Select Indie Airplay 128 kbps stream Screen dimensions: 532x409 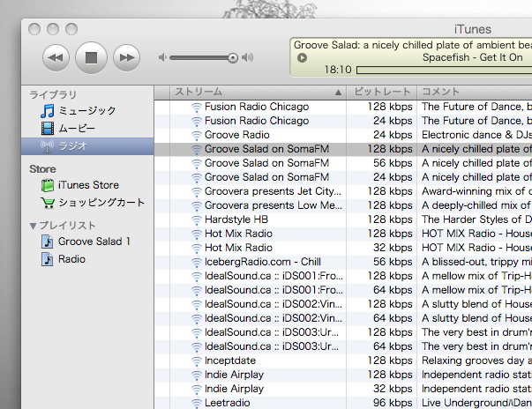click(343, 375)
